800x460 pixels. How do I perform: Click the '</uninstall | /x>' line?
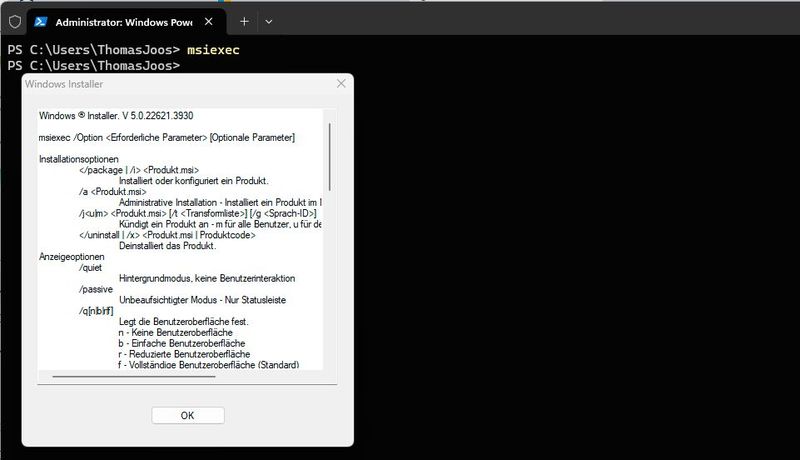point(167,235)
